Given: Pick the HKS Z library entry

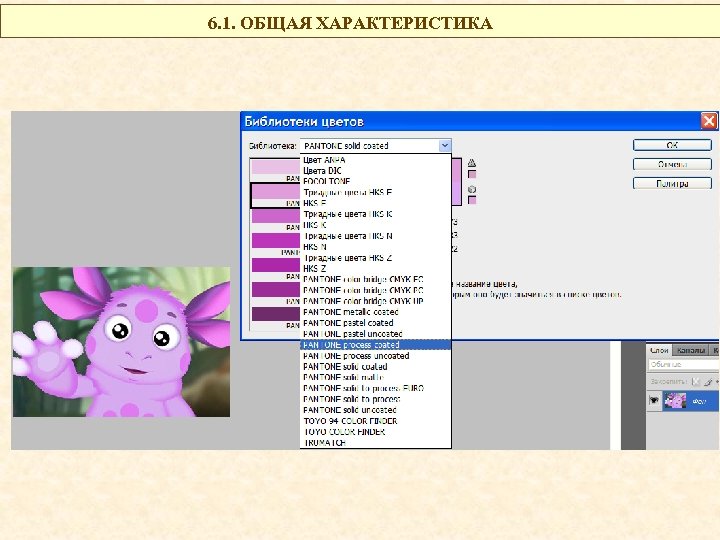Looking at the screenshot, I should [x=376, y=269].
